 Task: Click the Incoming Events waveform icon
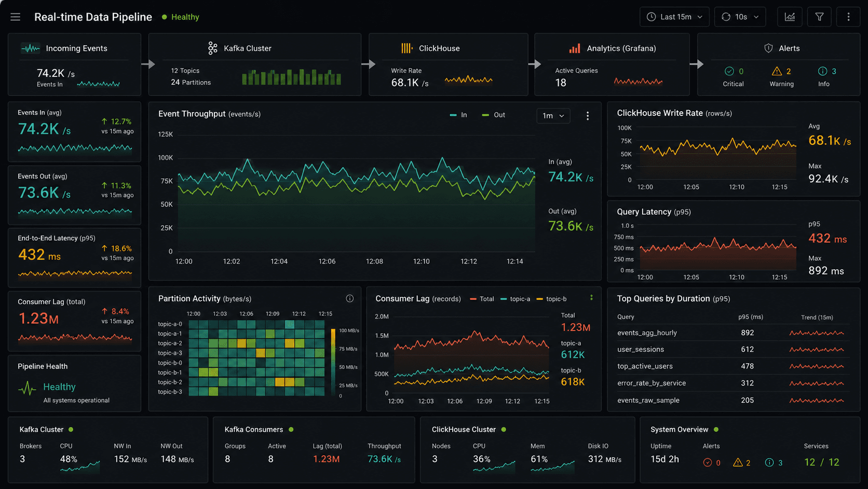coord(30,48)
